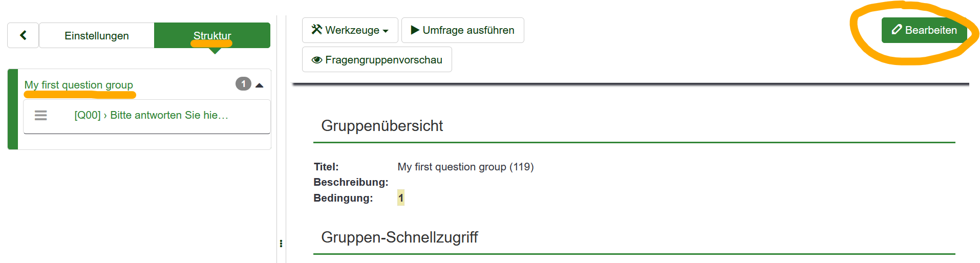The height and width of the screenshot is (263, 980).
Task: Edit the group with the Bearbeiten button
Action: coord(924,30)
